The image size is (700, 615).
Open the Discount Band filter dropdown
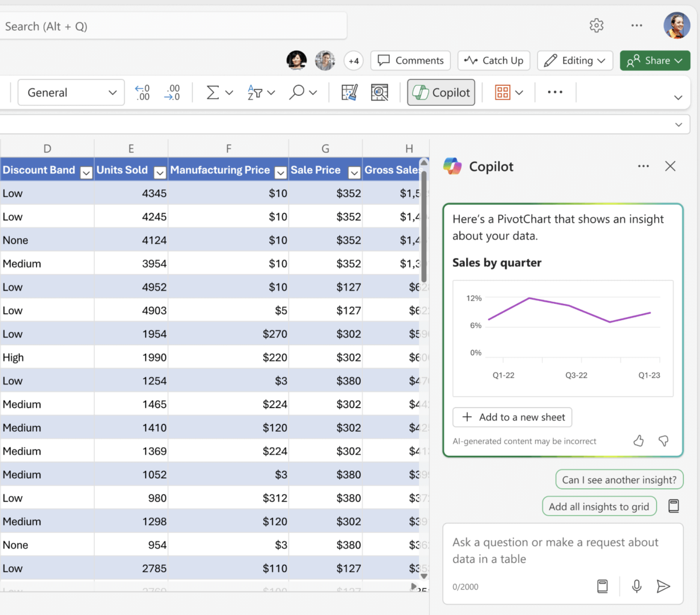[x=86, y=173]
